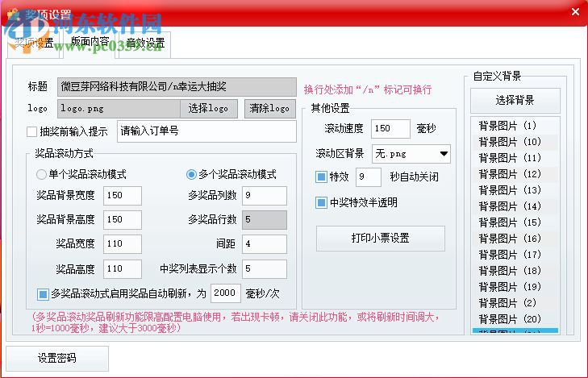Toggle 多奖品滚动式启用奖品自动刷新 checkbox

coord(43,294)
